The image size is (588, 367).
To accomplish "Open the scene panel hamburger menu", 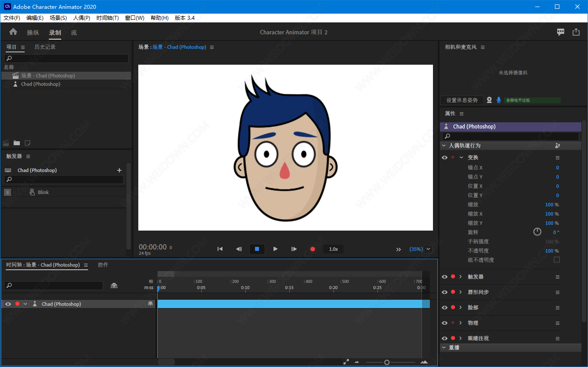I will (212, 47).
